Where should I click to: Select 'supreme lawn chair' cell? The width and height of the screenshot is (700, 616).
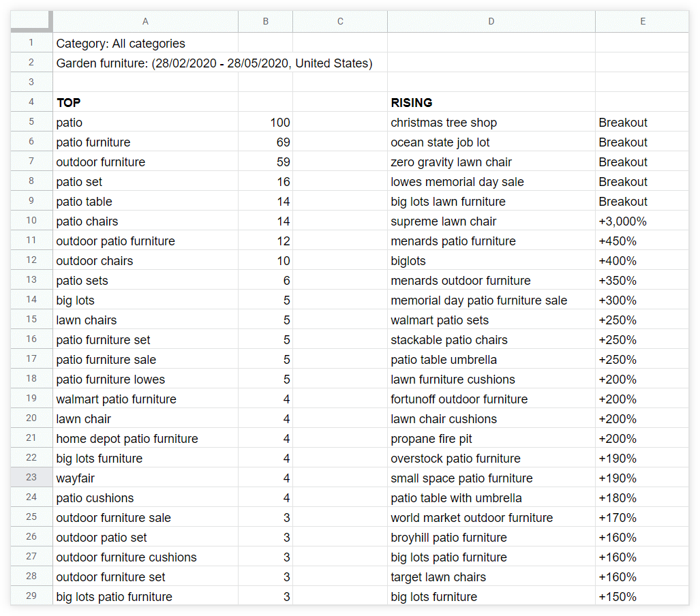491,221
